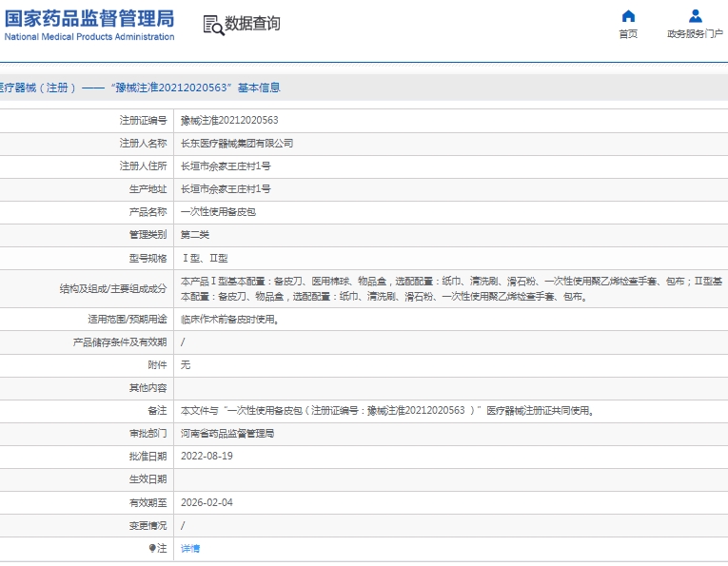Click the 注册证编号 label
This screenshot has width=728, height=566.
click(143, 121)
